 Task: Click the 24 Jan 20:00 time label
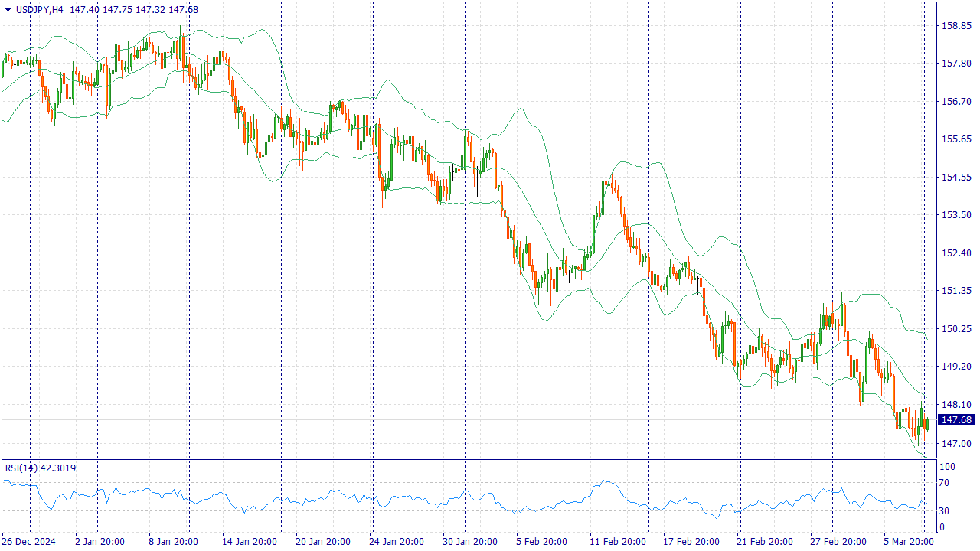(395, 542)
